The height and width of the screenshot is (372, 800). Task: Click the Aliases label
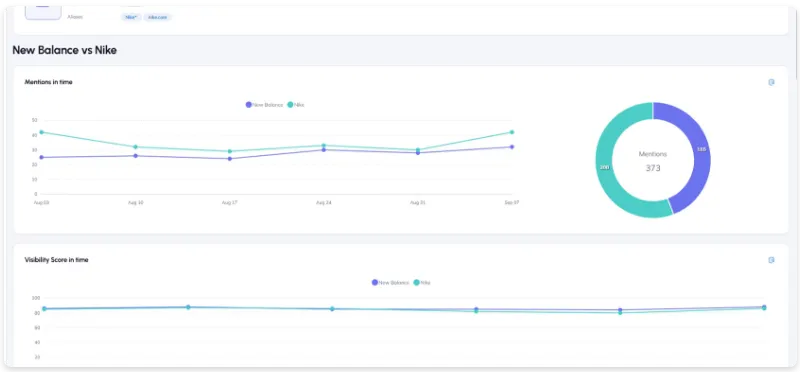coord(75,17)
